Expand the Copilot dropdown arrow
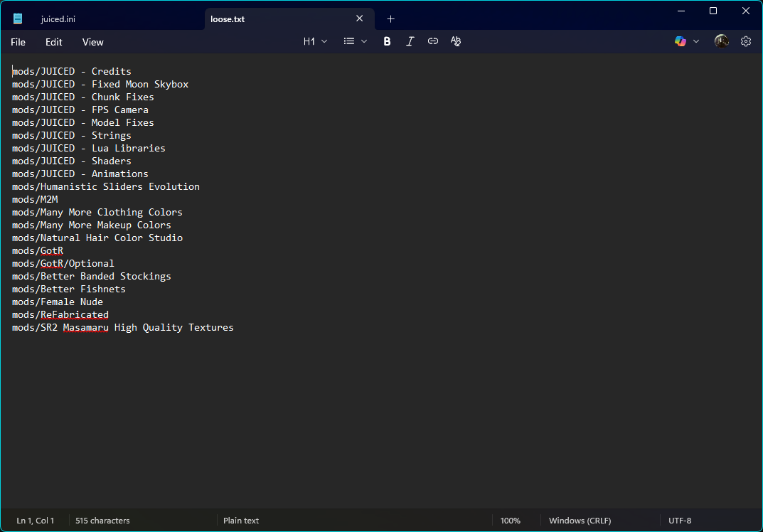 pos(696,42)
